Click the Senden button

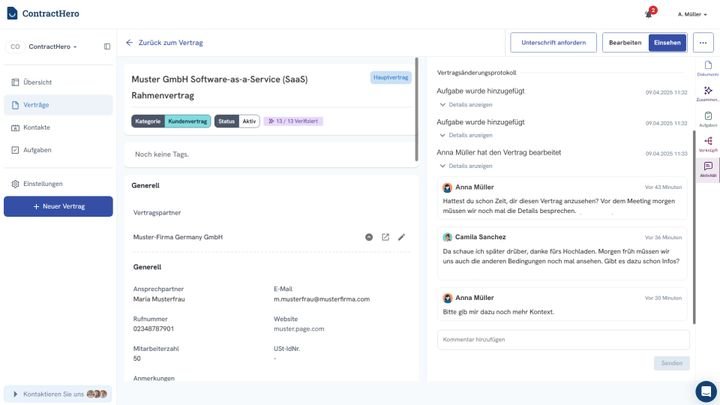[x=671, y=363]
